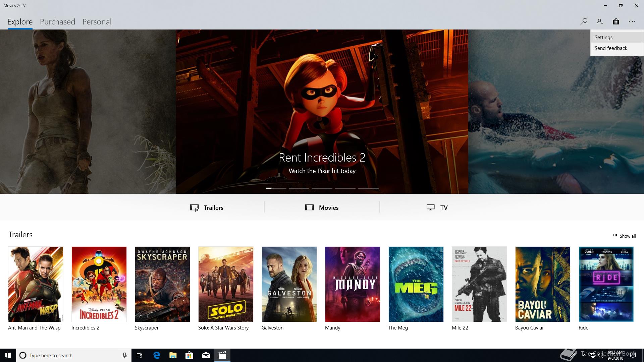Screen dimensions: 644x362
Task: Click the Mile 22 title text
Action: point(460,328)
